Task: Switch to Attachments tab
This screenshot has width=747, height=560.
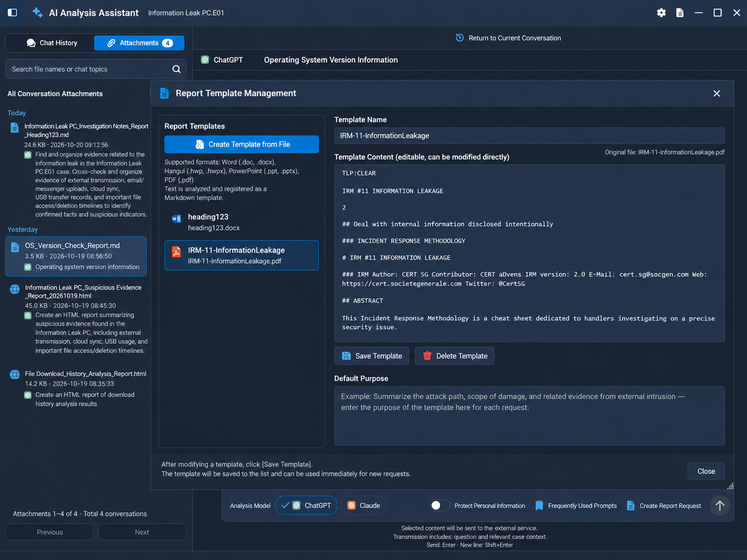Action: (139, 43)
